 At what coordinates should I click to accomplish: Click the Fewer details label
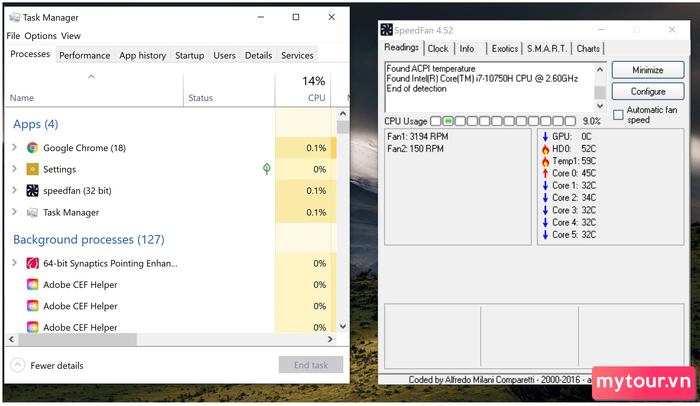[x=57, y=365]
